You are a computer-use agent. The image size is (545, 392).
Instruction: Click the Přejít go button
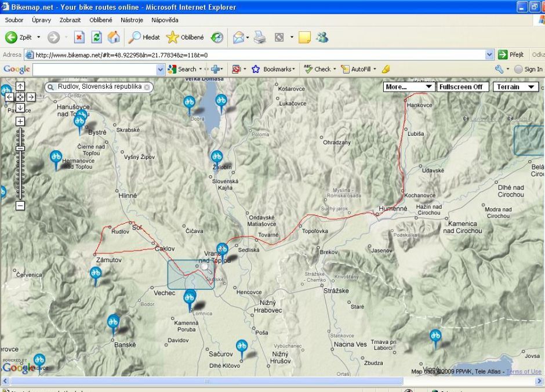click(511, 55)
